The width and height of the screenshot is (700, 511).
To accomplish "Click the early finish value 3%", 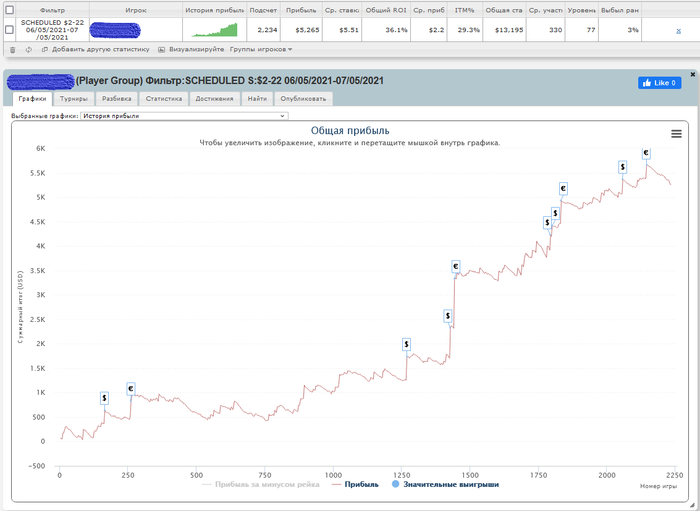I will point(633,30).
